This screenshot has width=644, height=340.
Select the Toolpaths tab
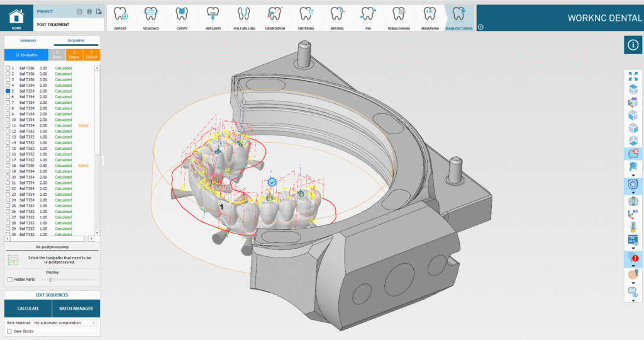(x=76, y=41)
